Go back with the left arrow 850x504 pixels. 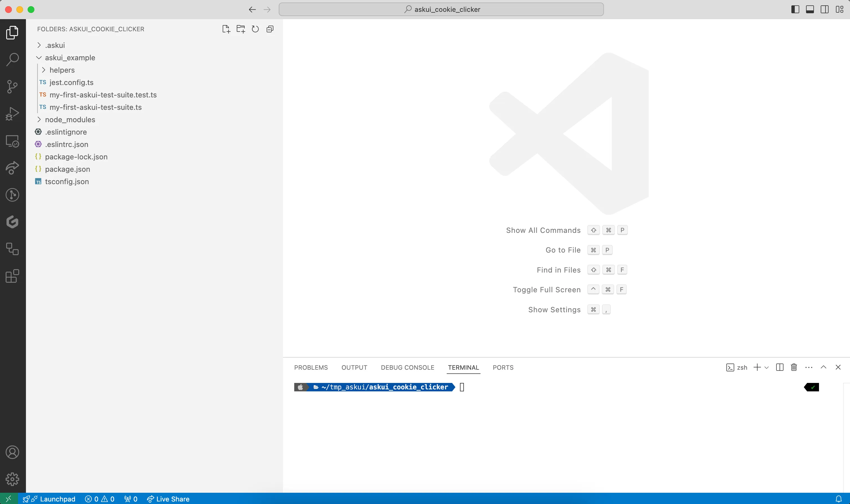pos(252,10)
